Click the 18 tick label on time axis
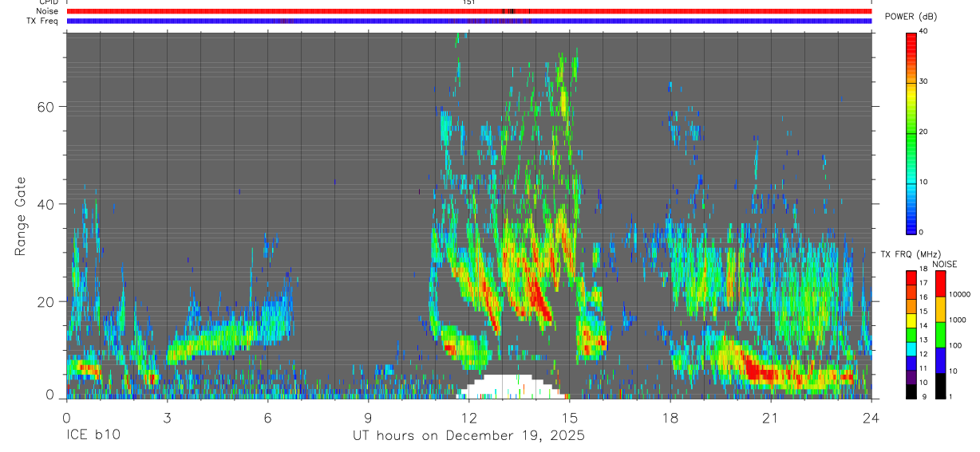980x452 pixels. click(x=670, y=419)
